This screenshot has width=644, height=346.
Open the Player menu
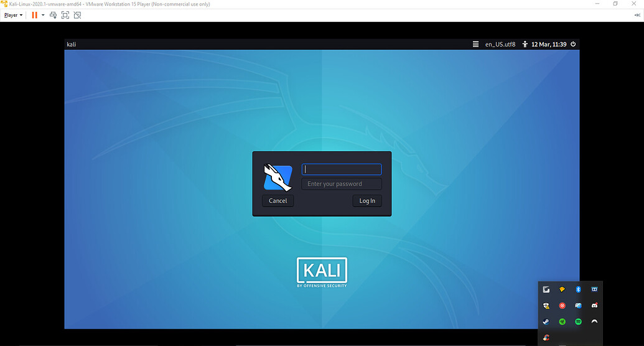12,15
